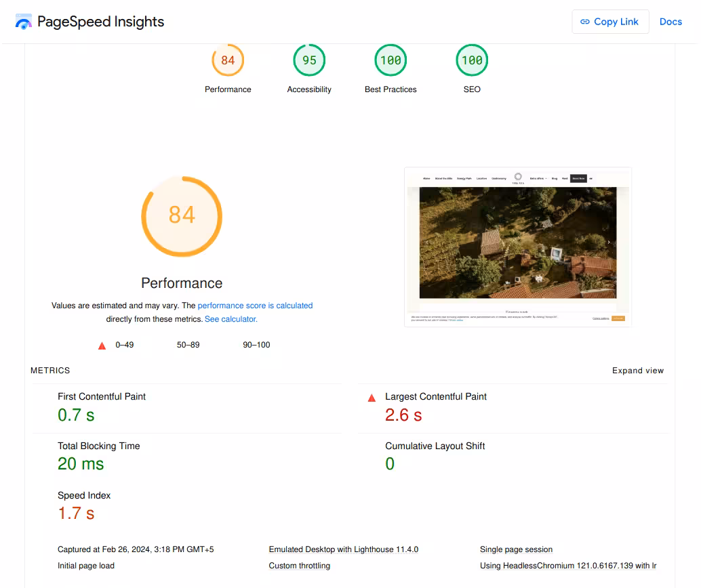Click the 'Accessibility' category label
This screenshot has width=701, height=588.
(x=309, y=89)
